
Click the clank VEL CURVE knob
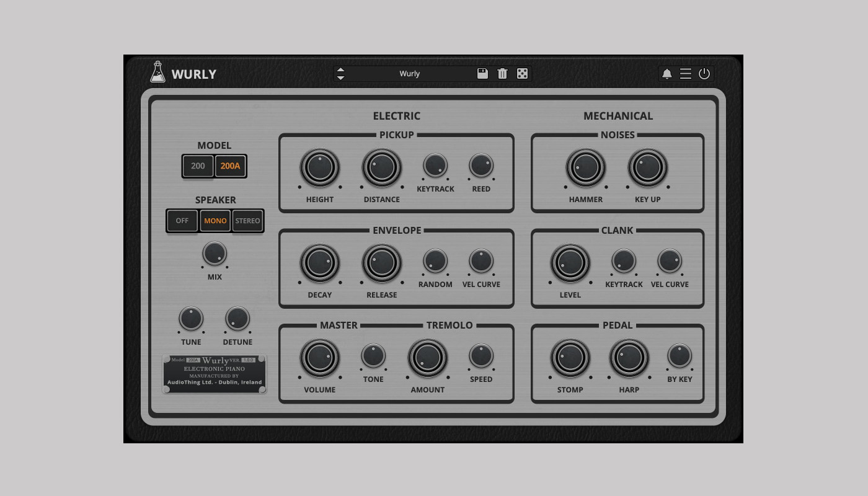[670, 261]
